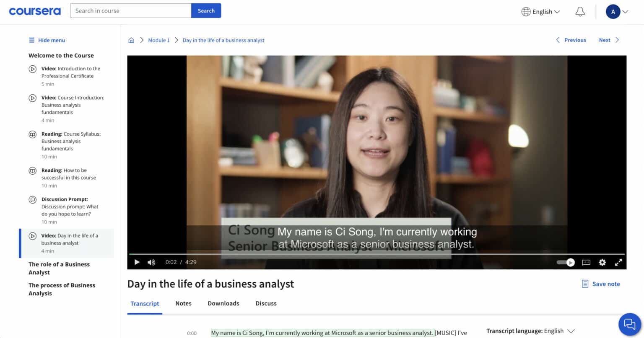Switch to the Downloads tab
The image size is (644, 338).
point(223,303)
